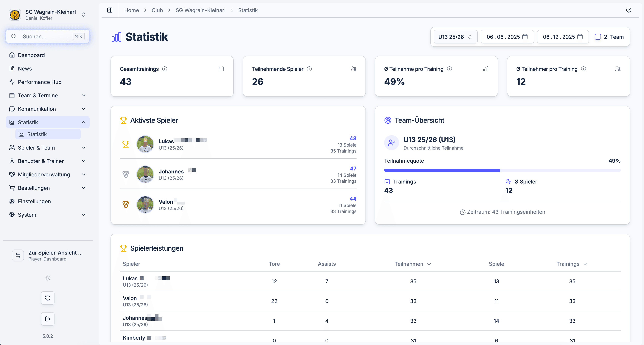The image size is (644, 345).
Task: Click the gold trophy icon beside Lukas
Action: 126,144
